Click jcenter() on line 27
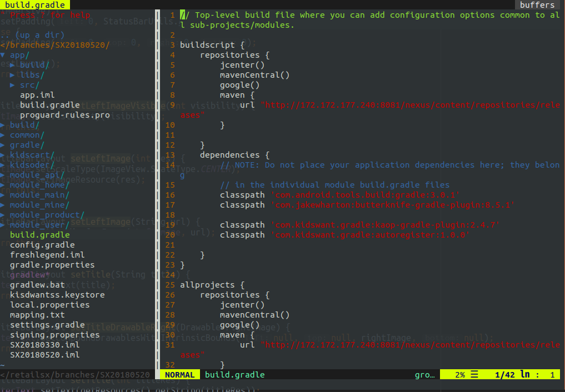Viewport: 565px width, 392px height. [x=242, y=305]
